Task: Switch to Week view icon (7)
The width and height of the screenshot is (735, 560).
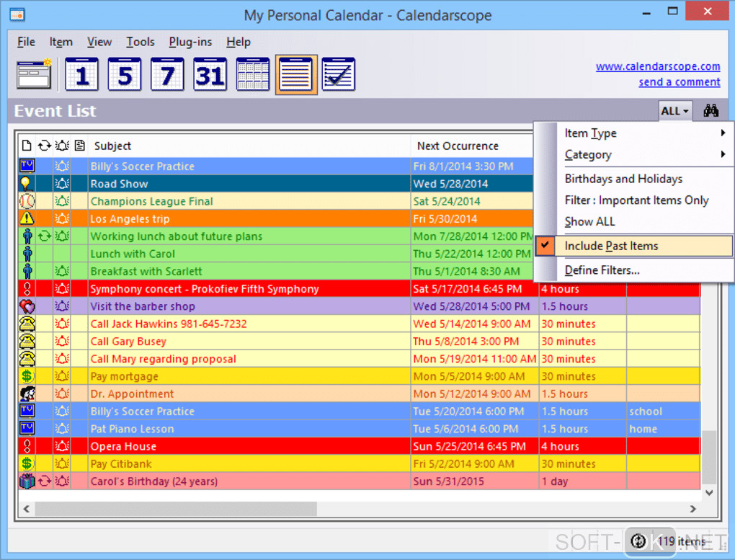Action: (x=167, y=74)
